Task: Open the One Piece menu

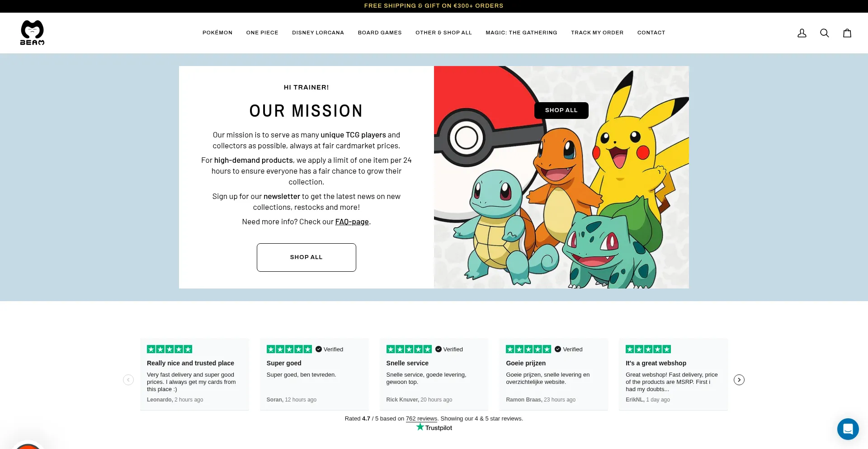Action: (x=262, y=33)
